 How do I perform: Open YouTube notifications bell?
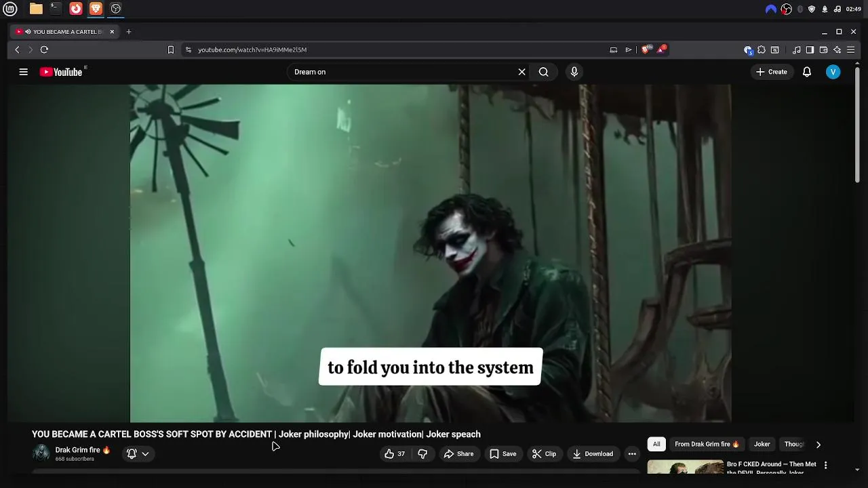pyautogui.click(x=807, y=72)
